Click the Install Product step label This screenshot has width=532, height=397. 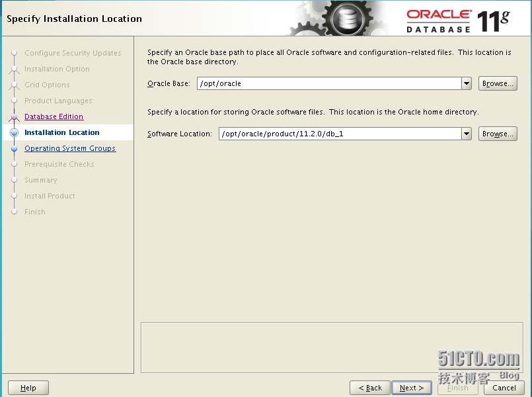[50, 196]
